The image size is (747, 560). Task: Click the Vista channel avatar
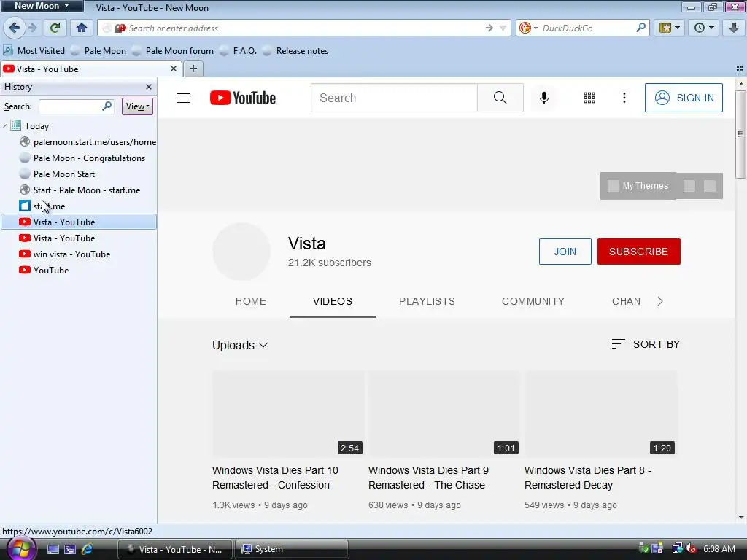tap(241, 252)
